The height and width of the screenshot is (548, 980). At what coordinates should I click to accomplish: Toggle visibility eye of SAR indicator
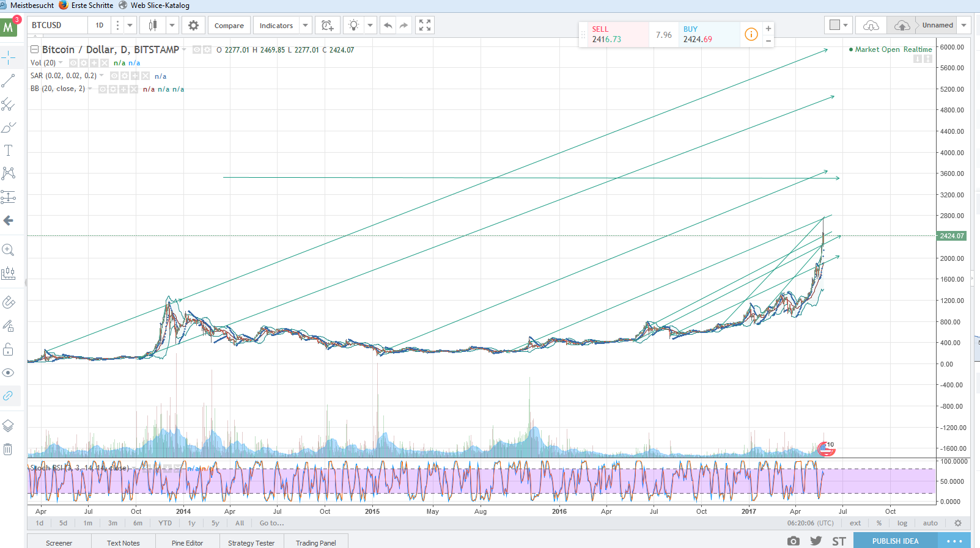[114, 76]
